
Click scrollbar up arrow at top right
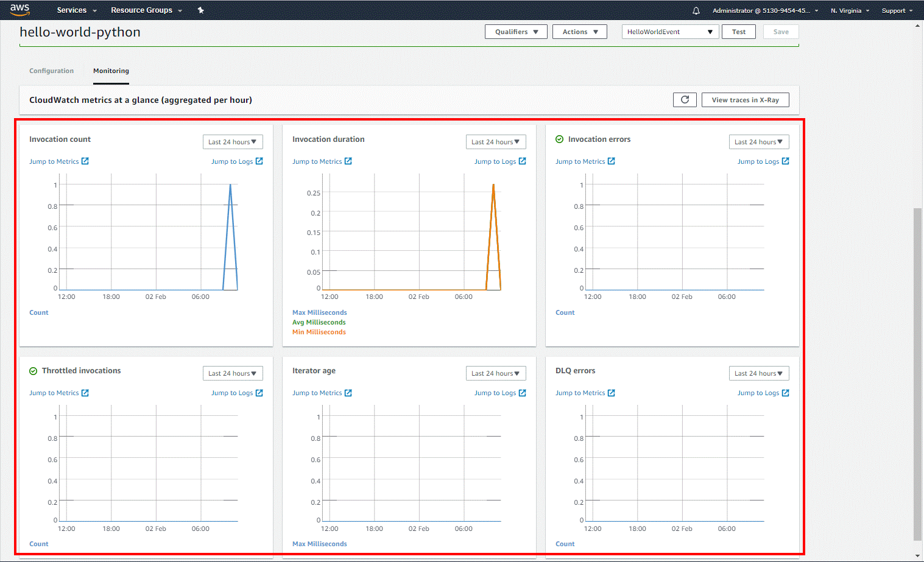pos(917,26)
